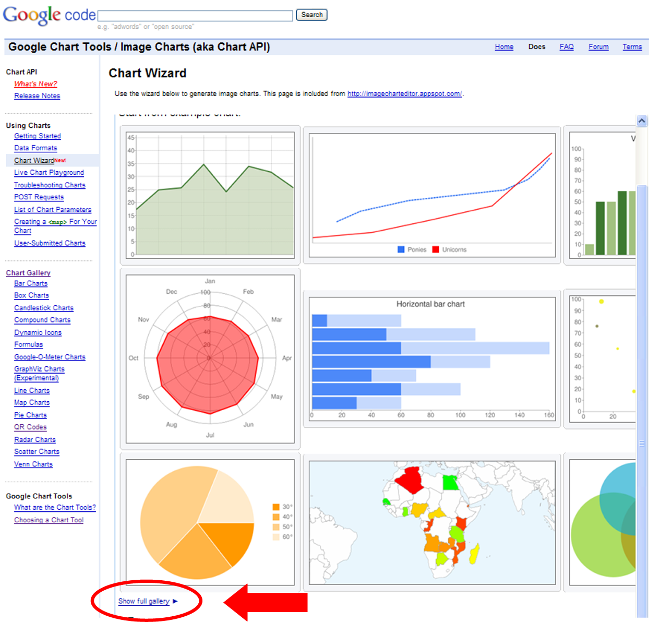Open Compound Charts page
Viewport: 672px width, 622px height.
[42, 319]
